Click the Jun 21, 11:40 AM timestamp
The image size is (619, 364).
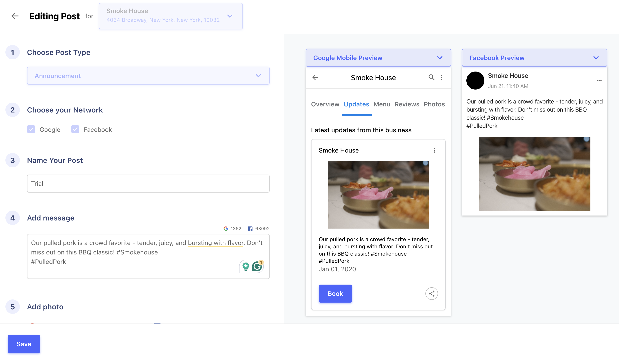(508, 86)
